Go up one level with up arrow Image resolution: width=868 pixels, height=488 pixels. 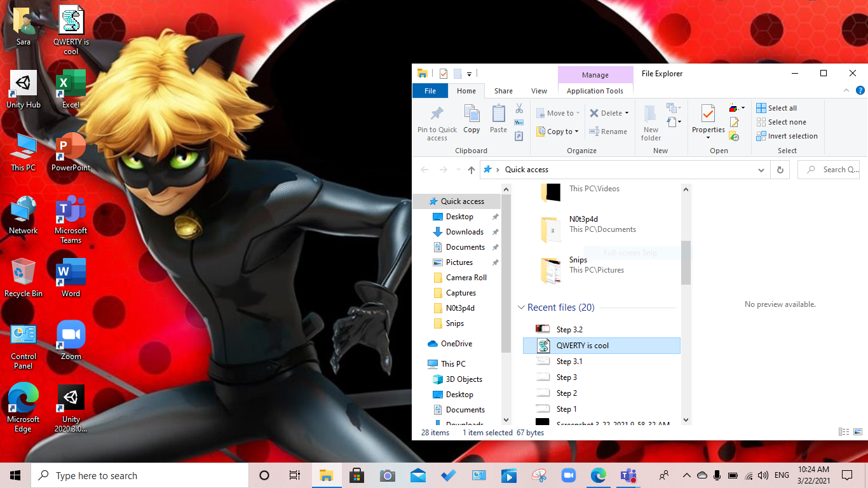click(x=471, y=170)
